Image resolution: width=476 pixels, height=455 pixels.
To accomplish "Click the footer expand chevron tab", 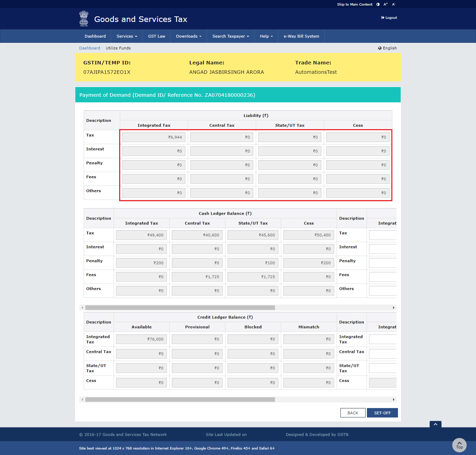I will point(436,424).
